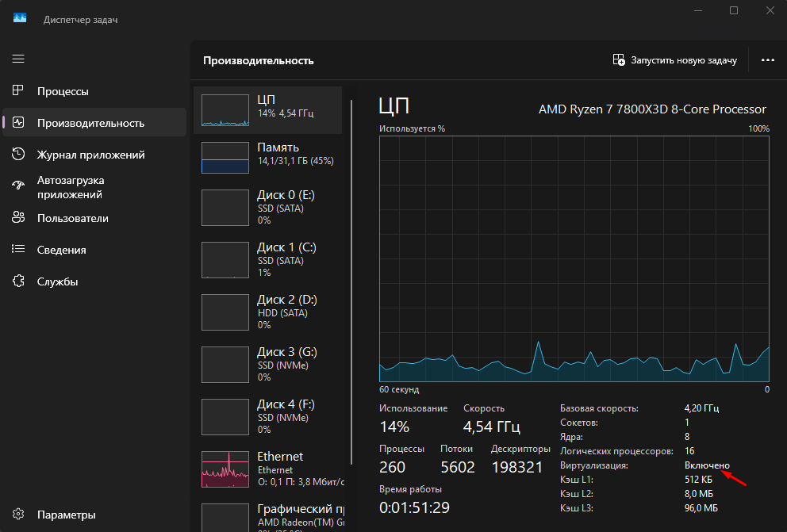
Task: Open the Службы services puzzle icon
Action: click(x=18, y=281)
